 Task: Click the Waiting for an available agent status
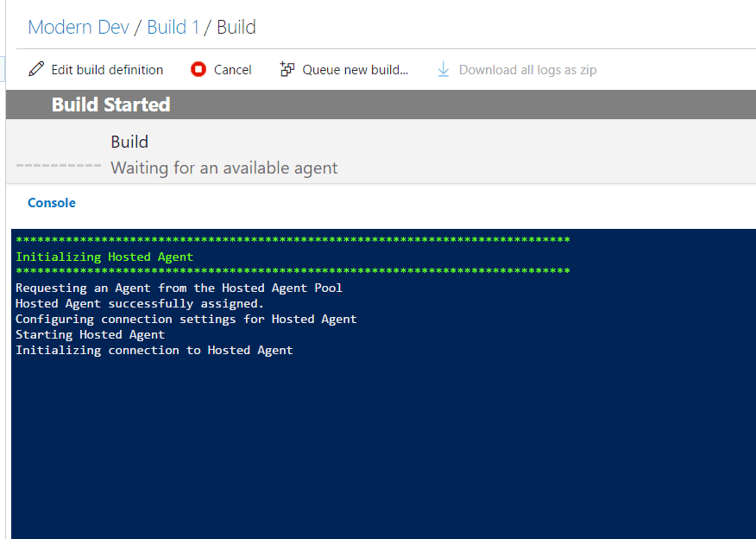[224, 168]
